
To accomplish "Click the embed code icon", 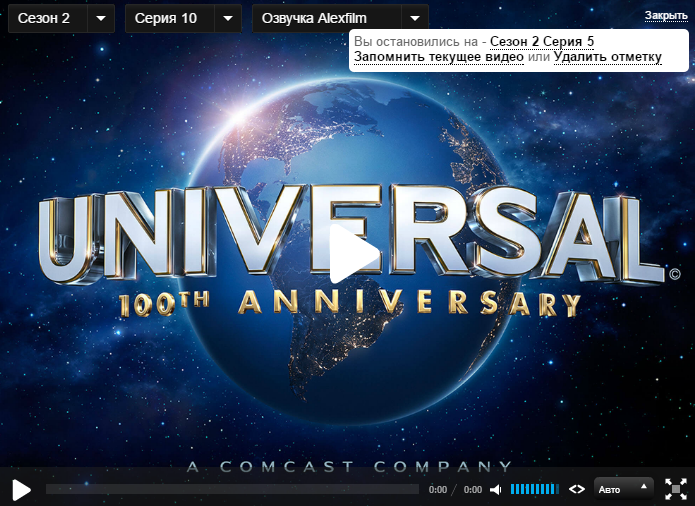I will click(x=576, y=489).
